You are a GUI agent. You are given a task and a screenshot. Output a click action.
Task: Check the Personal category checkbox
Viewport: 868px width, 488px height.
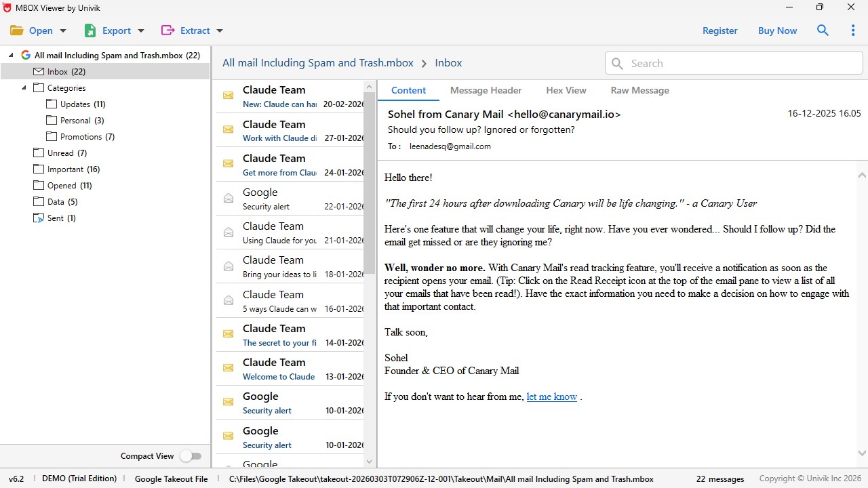[52, 121]
